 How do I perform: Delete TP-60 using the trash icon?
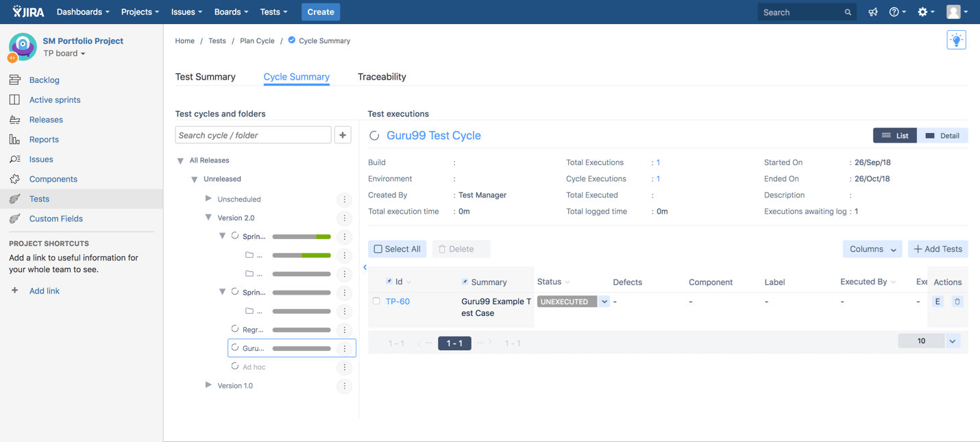[957, 302]
